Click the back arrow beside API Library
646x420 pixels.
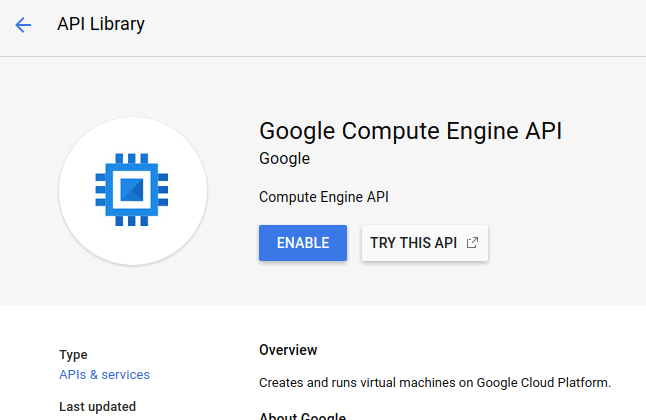23,25
